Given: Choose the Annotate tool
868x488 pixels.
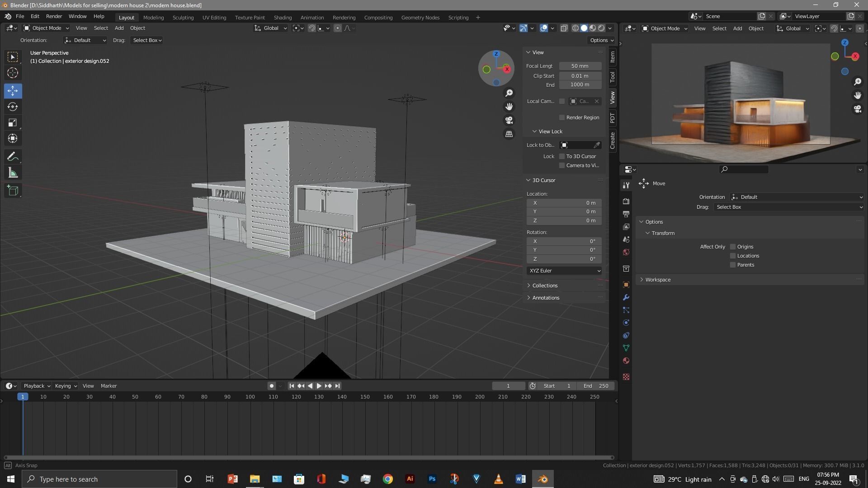Looking at the screenshot, I should (x=13, y=157).
